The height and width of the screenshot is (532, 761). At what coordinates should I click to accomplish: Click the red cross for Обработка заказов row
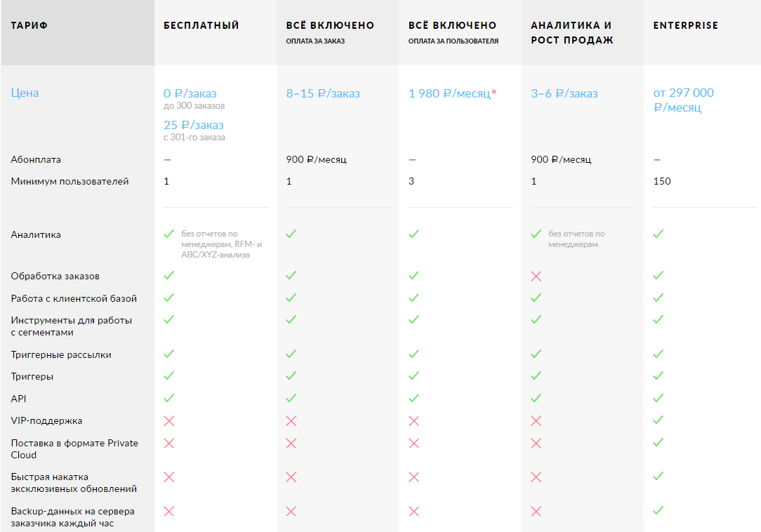point(536,277)
